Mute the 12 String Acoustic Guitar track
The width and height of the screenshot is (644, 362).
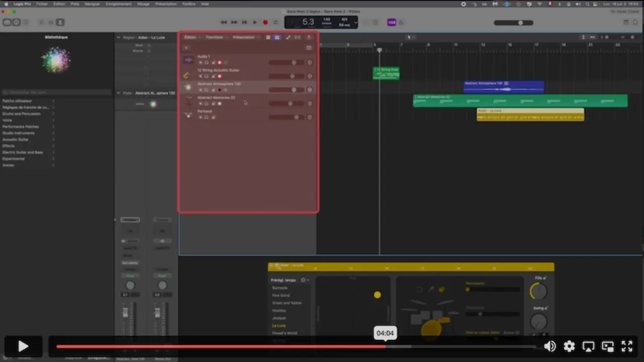(x=200, y=76)
